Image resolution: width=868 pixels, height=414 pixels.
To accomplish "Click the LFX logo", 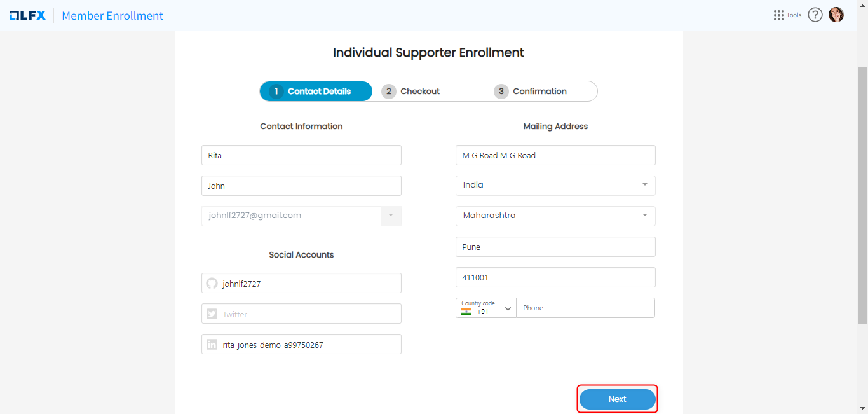I will pos(28,15).
